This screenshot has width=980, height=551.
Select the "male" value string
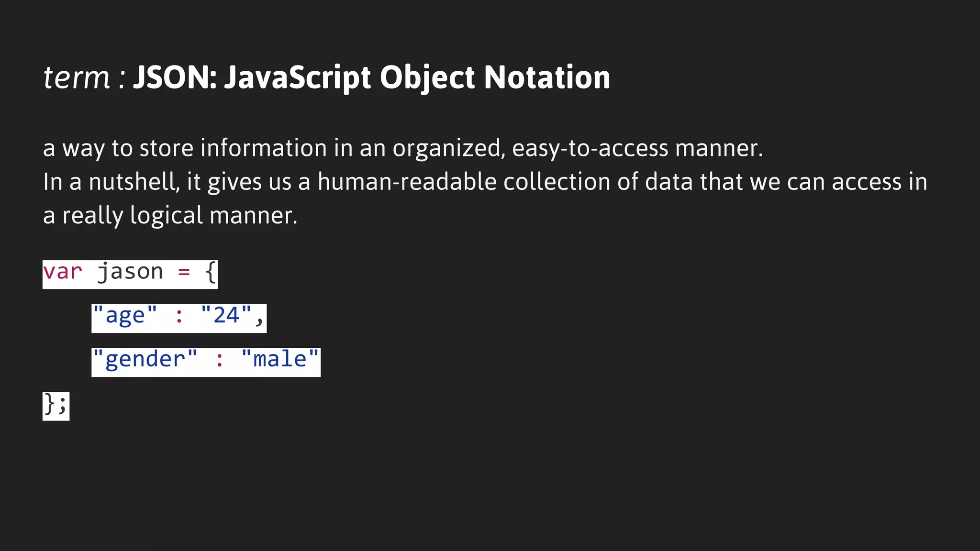(x=280, y=359)
